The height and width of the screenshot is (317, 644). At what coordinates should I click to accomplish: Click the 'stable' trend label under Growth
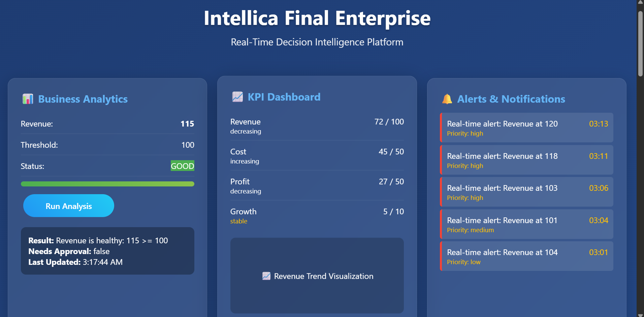point(239,221)
